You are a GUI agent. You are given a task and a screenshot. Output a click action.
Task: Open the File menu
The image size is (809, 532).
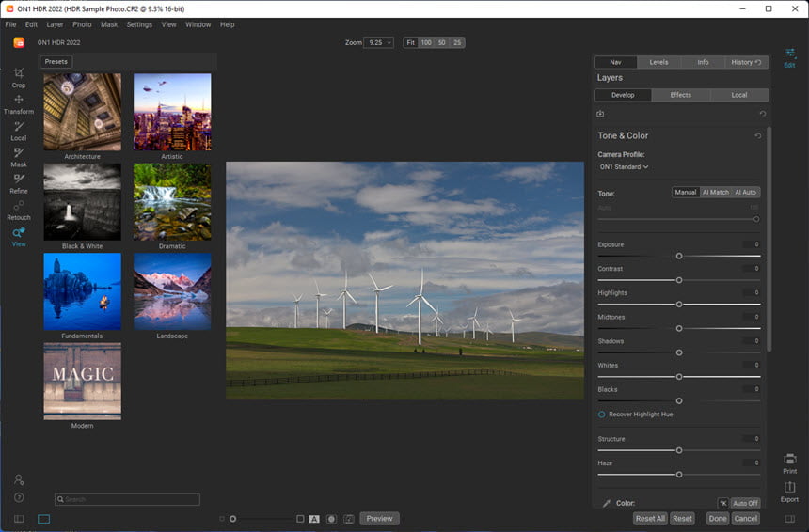(x=10, y=24)
